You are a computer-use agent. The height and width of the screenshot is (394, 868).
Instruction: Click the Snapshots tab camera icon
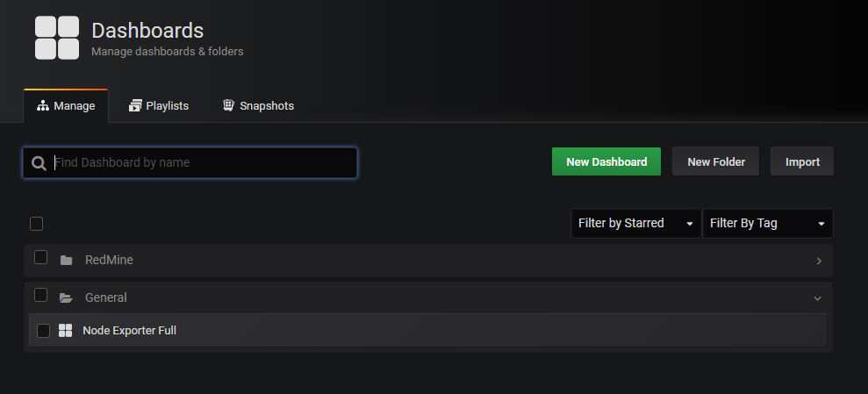point(228,105)
